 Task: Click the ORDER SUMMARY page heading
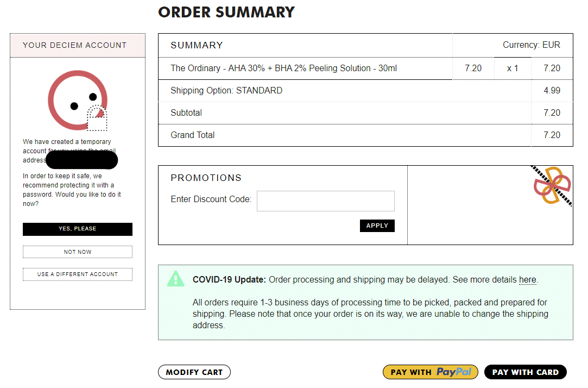tap(226, 12)
